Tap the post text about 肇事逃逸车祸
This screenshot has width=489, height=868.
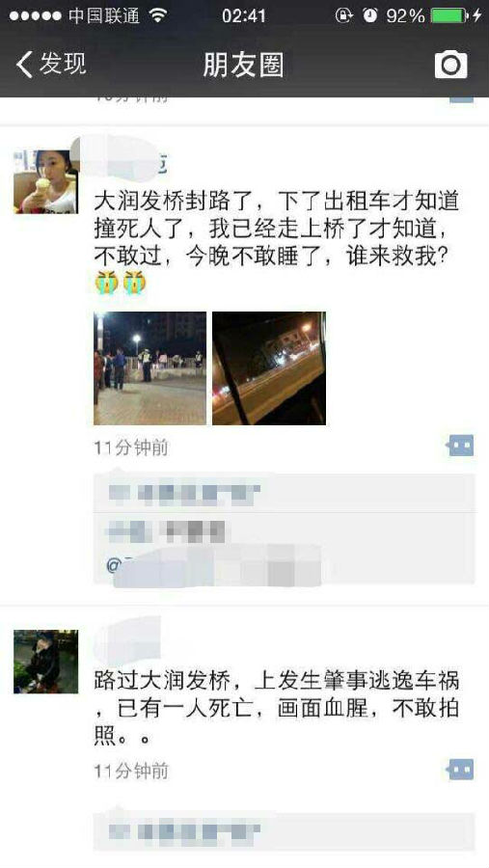pos(276,709)
